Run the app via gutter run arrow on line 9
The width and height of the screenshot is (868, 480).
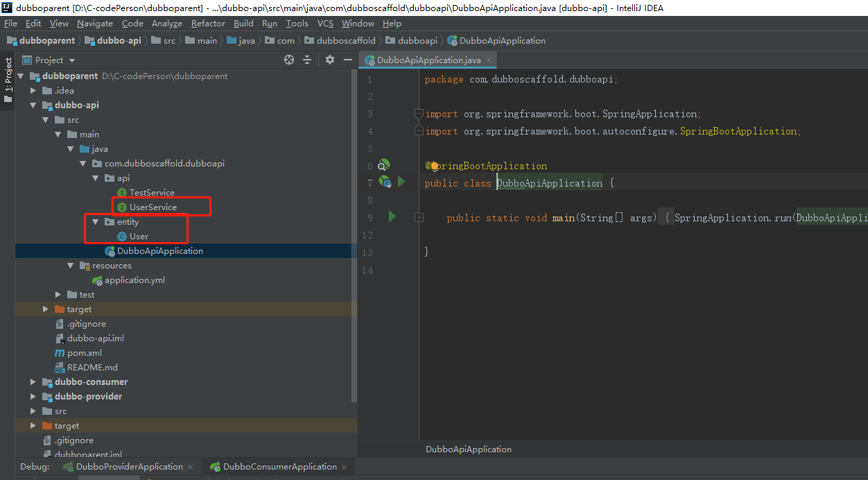(392, 217)
